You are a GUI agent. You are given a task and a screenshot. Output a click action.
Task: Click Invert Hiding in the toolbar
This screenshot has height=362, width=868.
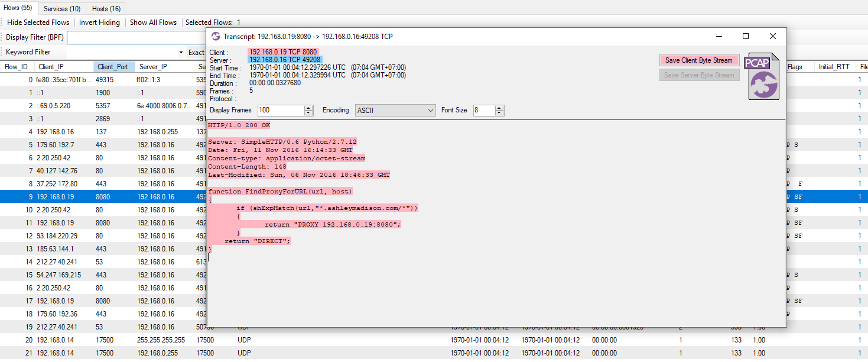(x=99, y=22)
